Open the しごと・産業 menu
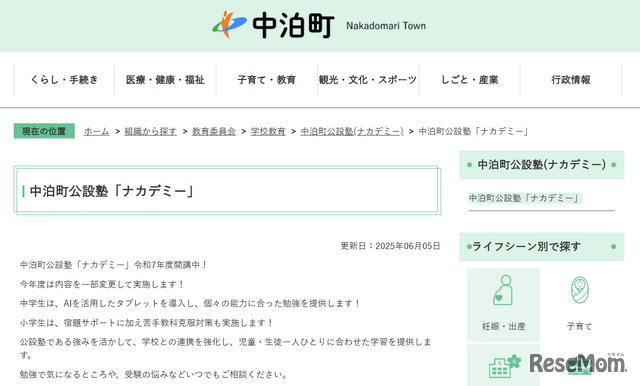This screenshot has width=640, height=386. (x=469, y=80)
